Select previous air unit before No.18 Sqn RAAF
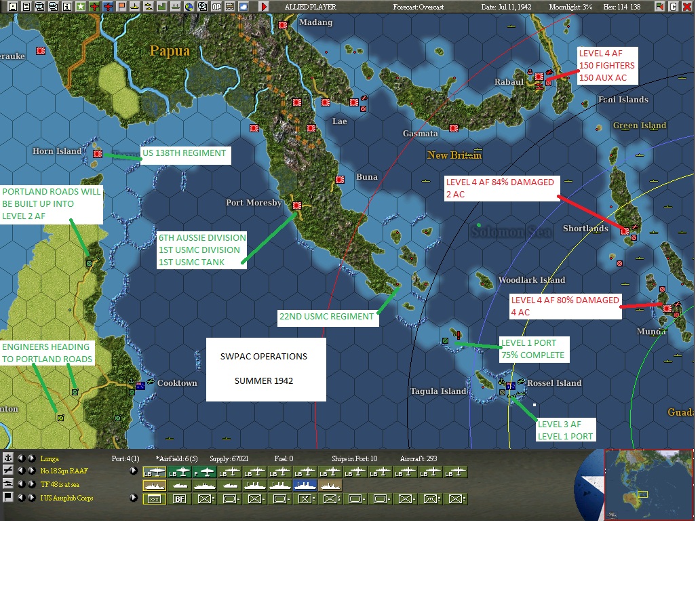 20,471
